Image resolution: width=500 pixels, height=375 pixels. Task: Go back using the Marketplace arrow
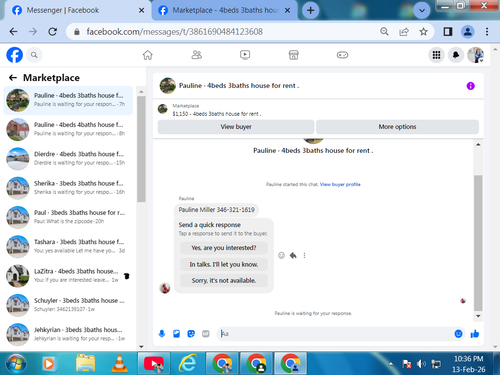pos(13,78)
